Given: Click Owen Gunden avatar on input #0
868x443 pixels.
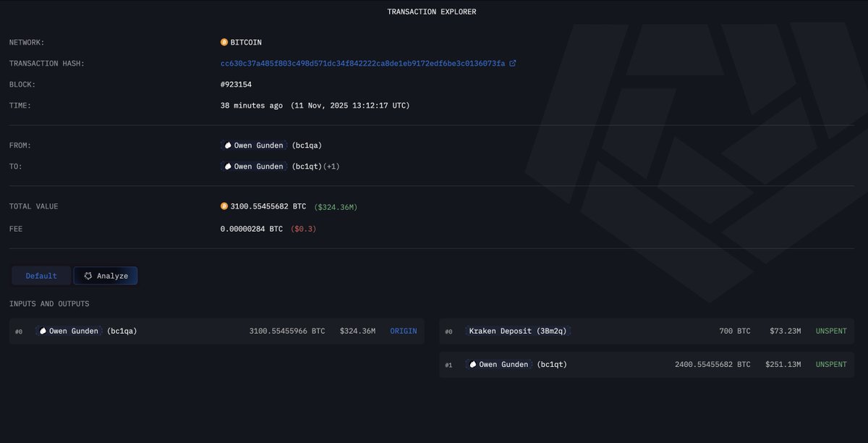Looking at the screenshot, I should 41,331.
